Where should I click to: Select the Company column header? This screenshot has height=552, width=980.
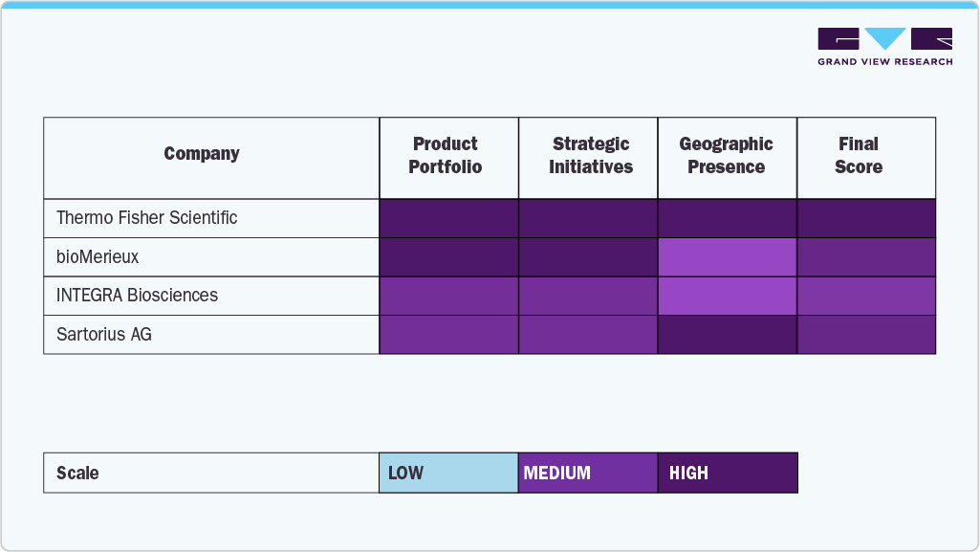pyautogui.click(x=202, y=154)
